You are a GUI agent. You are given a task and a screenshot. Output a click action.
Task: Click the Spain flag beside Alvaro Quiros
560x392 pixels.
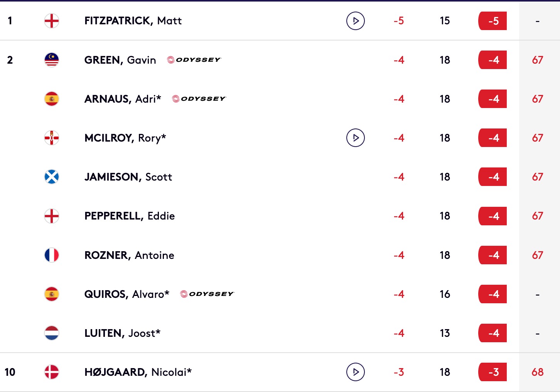point(52,294)
